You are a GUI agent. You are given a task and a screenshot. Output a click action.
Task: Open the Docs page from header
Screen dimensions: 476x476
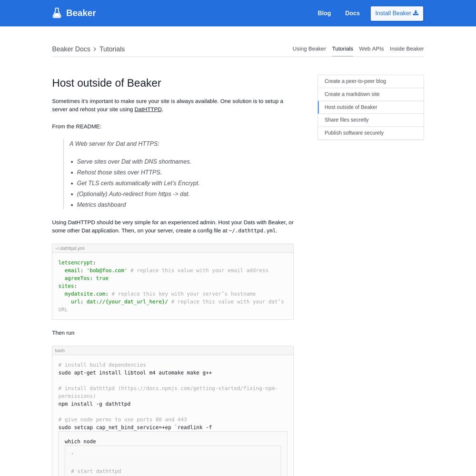(352, 13)
